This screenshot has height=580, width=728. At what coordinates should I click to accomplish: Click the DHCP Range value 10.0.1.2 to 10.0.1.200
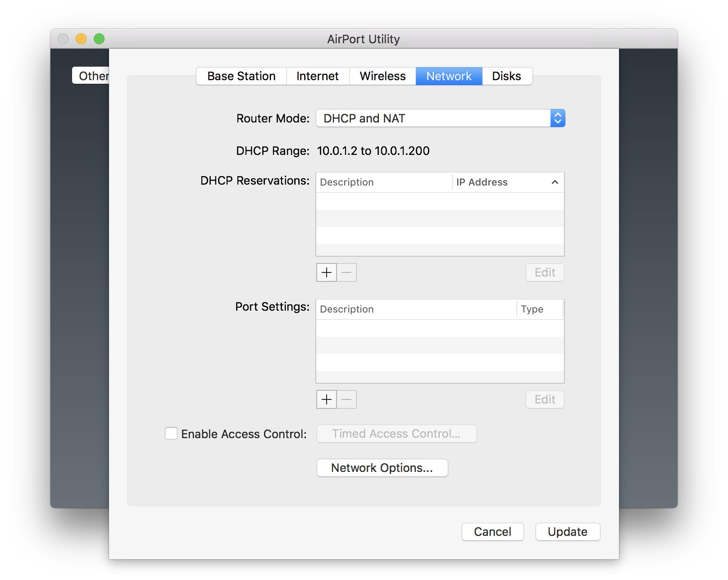point(373,151)
